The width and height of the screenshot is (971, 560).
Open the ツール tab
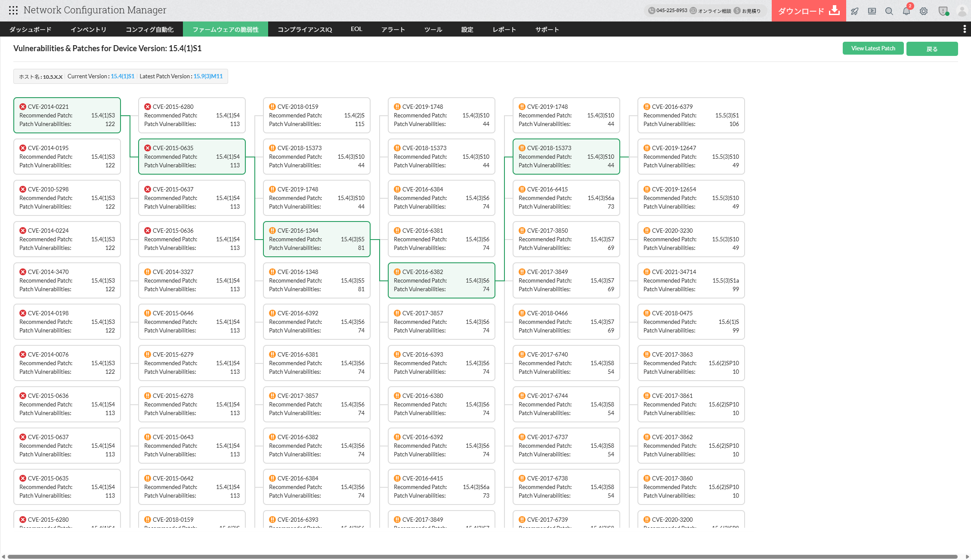click(433, 29)
